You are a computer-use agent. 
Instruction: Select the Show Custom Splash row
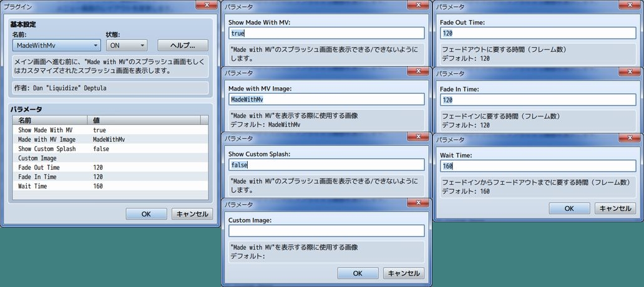[110, 149]
